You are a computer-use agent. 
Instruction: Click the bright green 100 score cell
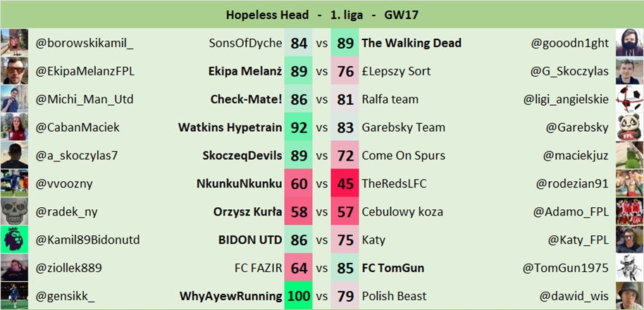coord(299,296)
